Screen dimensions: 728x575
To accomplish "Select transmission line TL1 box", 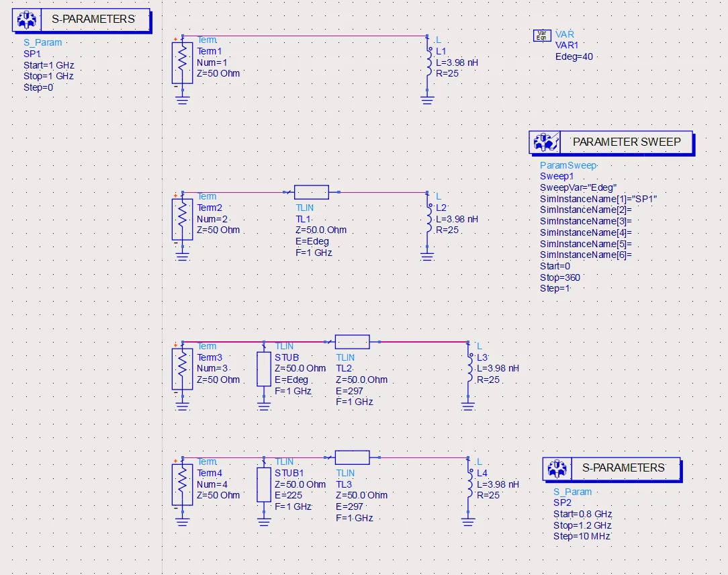I will click(312, 192).
